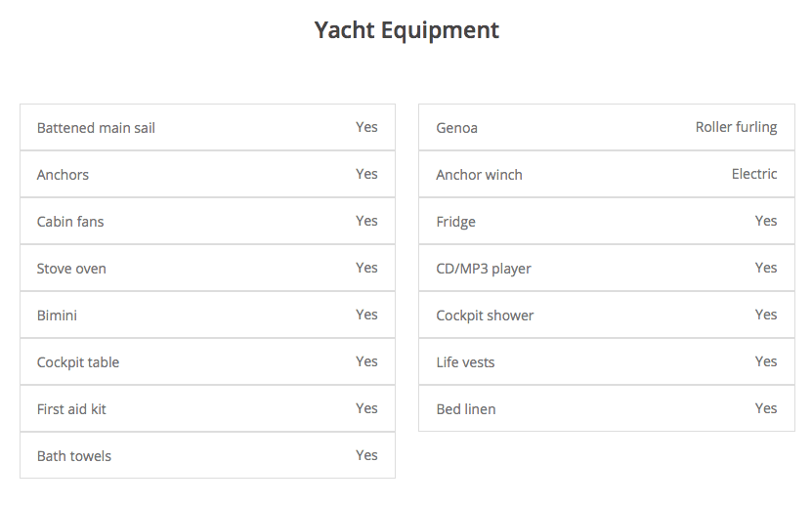Viewport: 812px width, 505px height.
Task: Click the Roller furling value
Action: coord(736,127)
